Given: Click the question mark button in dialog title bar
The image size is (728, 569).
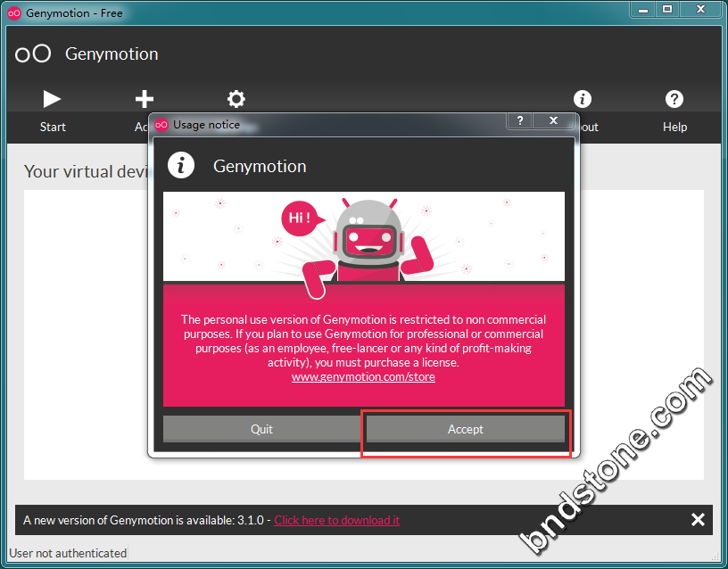Looking at the screenshot, I should click(520, 121).
